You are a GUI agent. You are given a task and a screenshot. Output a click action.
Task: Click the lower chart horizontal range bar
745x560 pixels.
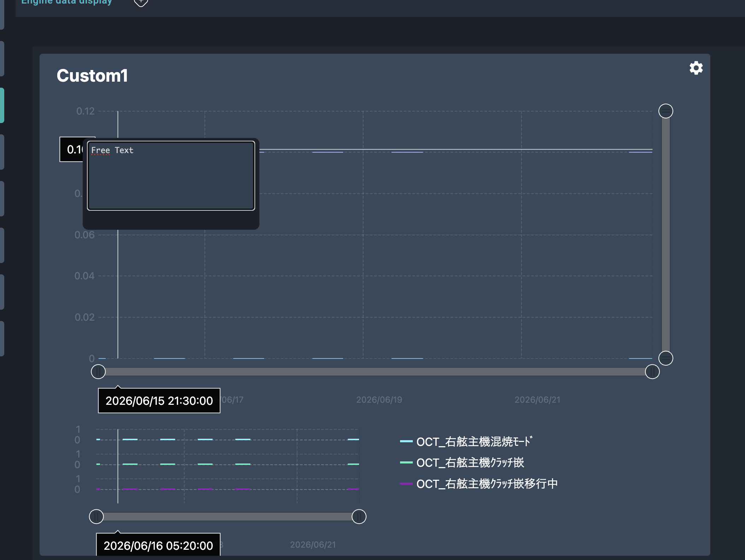point(228,517)
